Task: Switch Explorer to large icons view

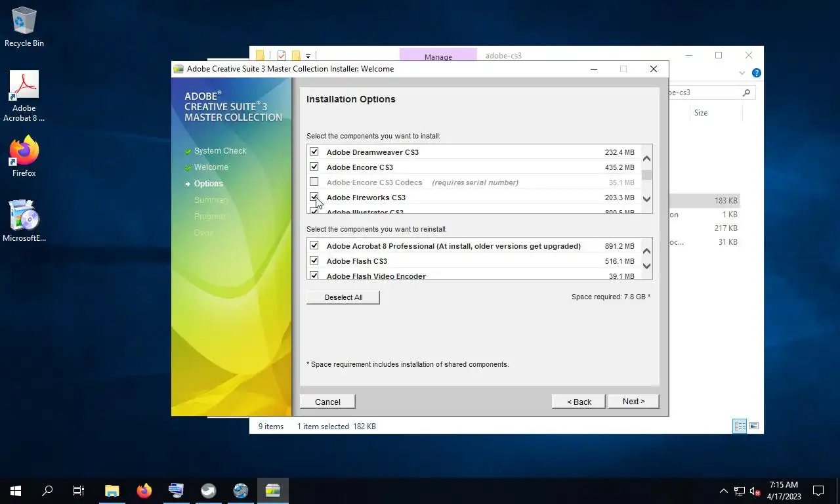Action: click(x=754, y=426)
